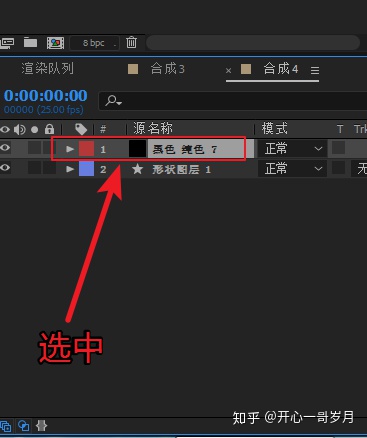Click the 模式 column header

coord(274,128)
